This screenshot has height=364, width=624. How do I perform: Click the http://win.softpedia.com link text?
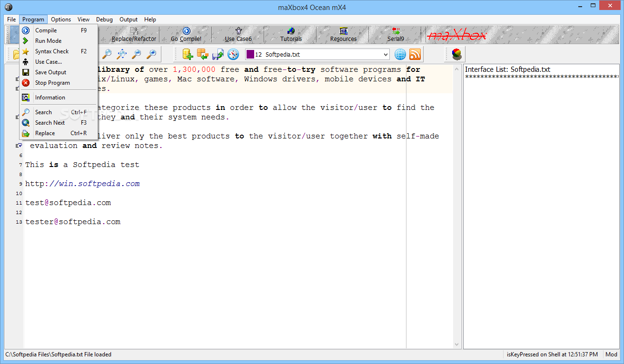point(82,184)
